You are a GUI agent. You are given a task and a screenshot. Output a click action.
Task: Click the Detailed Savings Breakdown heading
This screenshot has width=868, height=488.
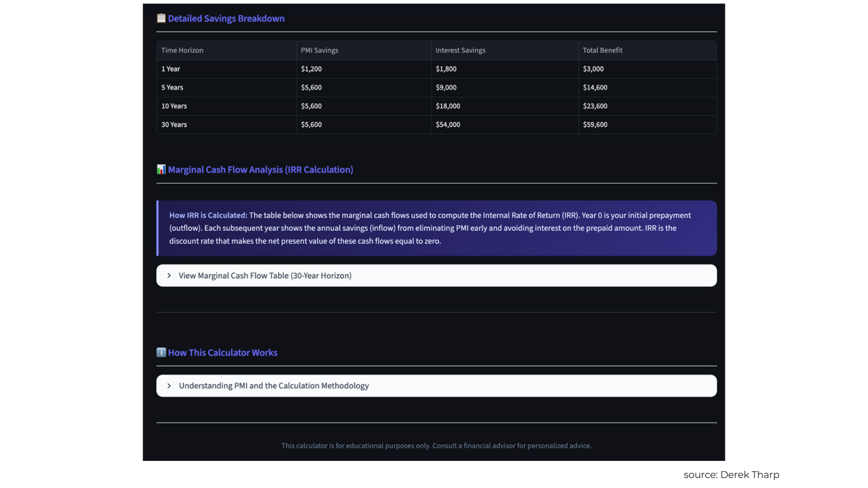pyautogui.click(x=226, y=18)
